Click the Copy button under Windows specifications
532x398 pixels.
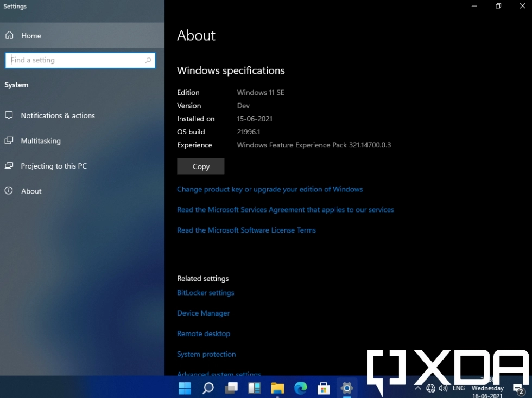click(200, 166)
